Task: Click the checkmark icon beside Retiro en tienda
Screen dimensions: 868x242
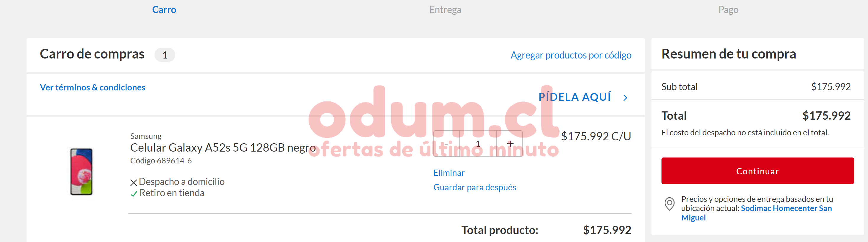Action: (x=134, y=194)
